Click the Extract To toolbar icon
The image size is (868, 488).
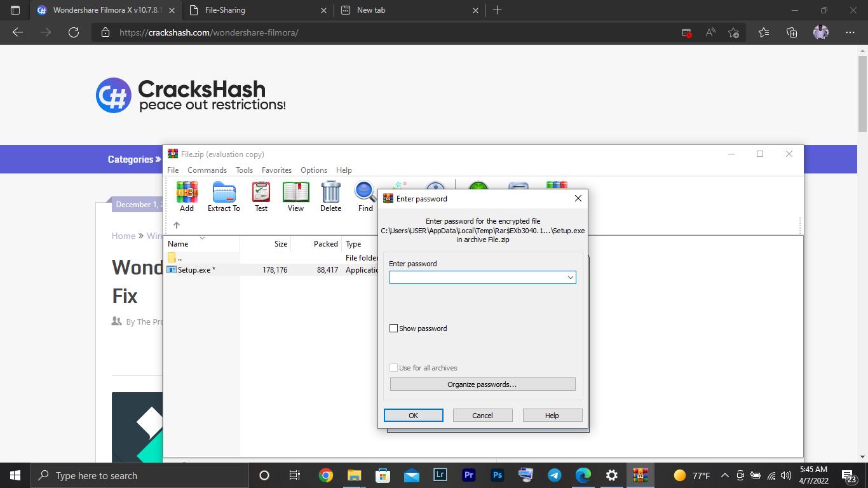(224, 196)
